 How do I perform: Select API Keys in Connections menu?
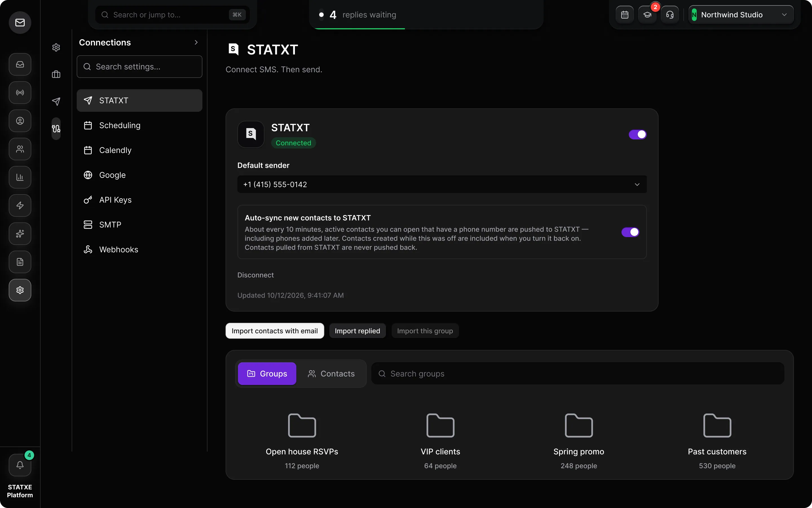[x=139, y=200]
